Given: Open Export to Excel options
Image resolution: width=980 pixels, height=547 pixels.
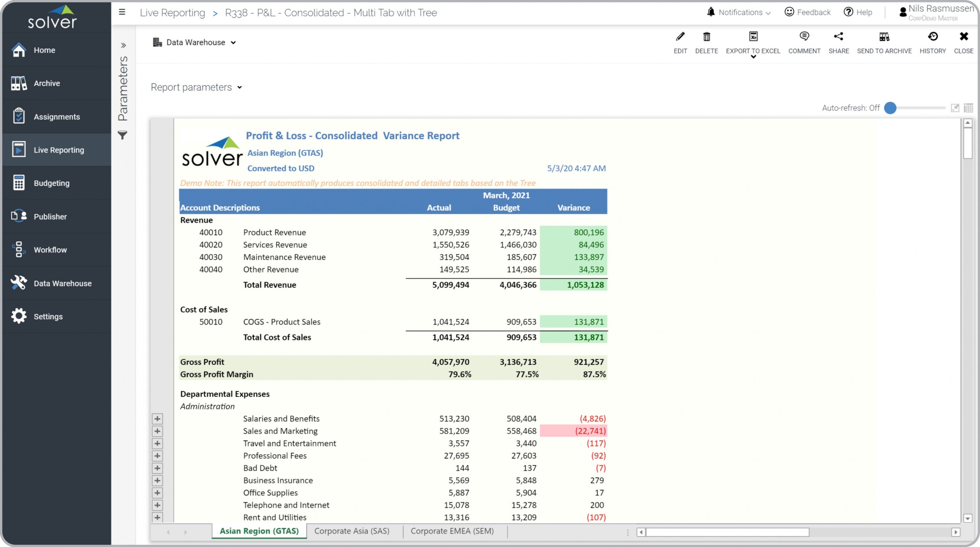Looking at the screenshot, I should (753, 57).
